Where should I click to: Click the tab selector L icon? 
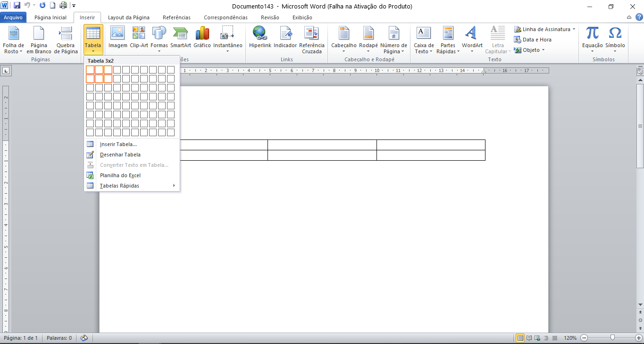click(x=6, y=71)
